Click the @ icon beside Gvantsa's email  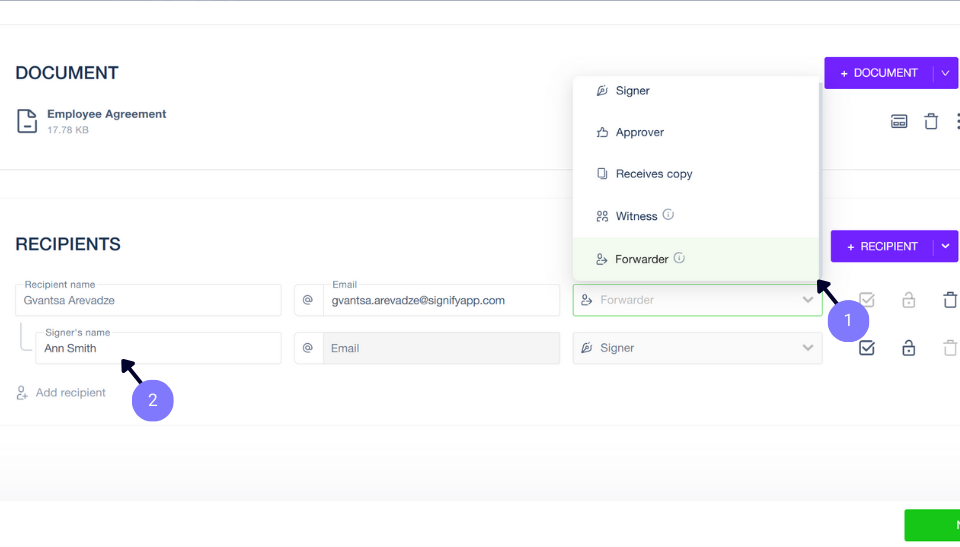point(308,300)
